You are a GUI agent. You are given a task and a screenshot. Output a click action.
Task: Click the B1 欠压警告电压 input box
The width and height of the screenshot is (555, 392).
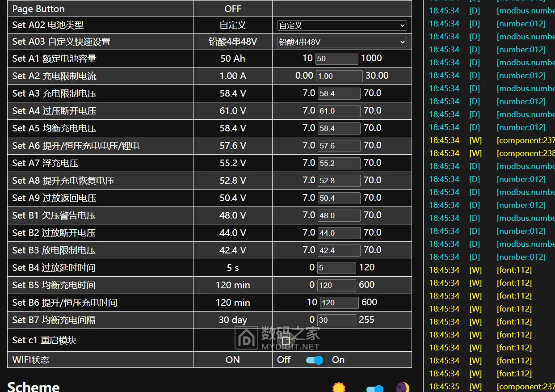(338, 215)
